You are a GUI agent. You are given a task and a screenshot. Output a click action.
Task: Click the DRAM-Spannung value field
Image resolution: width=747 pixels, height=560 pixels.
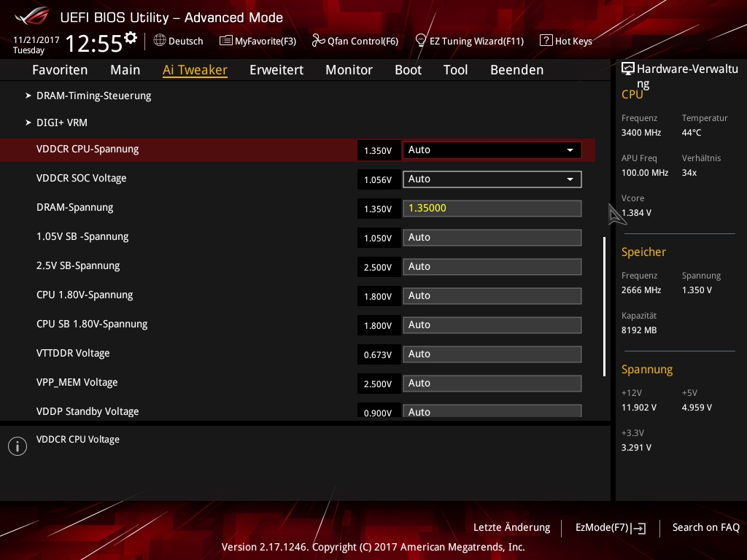[x=492, y=209]
